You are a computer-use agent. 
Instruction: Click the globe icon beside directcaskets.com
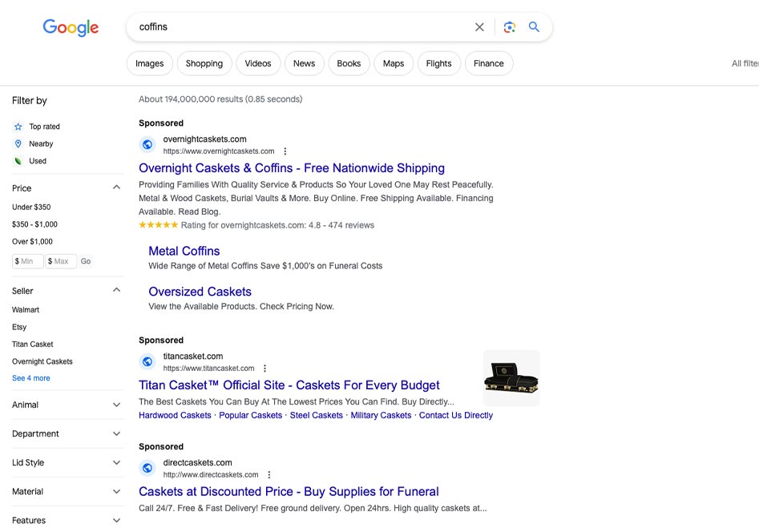(x=147, y=468)
